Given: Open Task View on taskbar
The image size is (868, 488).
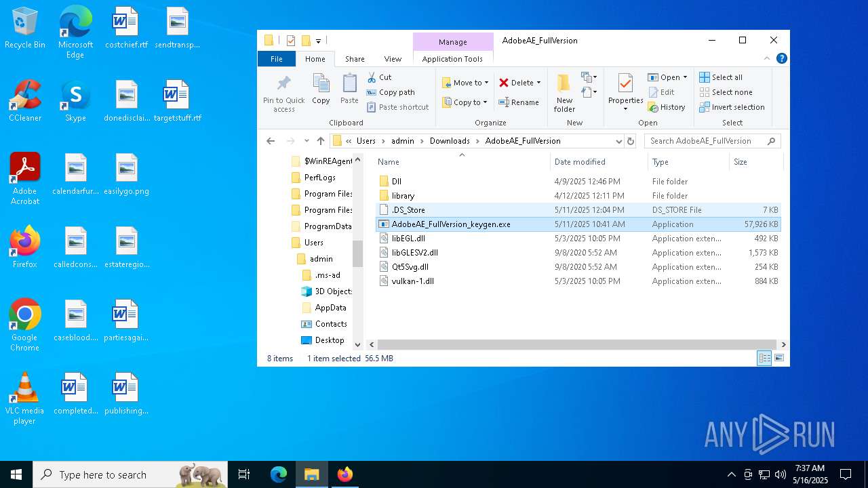Looking at the screenshot, I should [244, 474].
